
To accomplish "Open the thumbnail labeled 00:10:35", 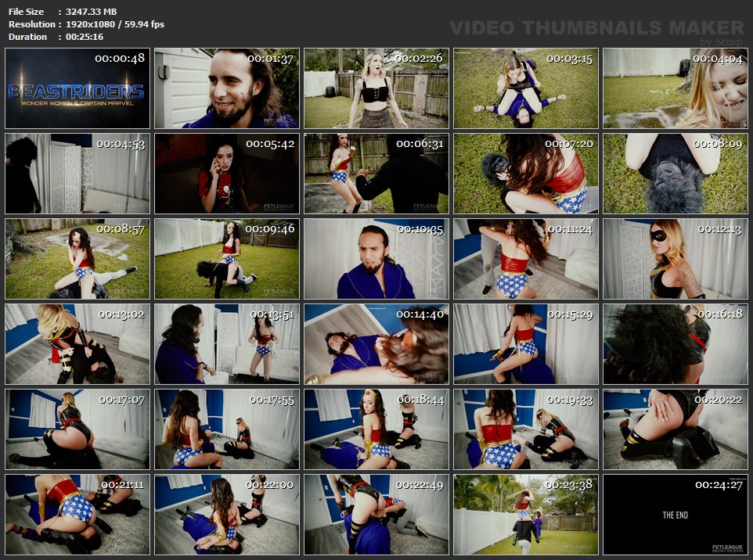I will [376, 259].
